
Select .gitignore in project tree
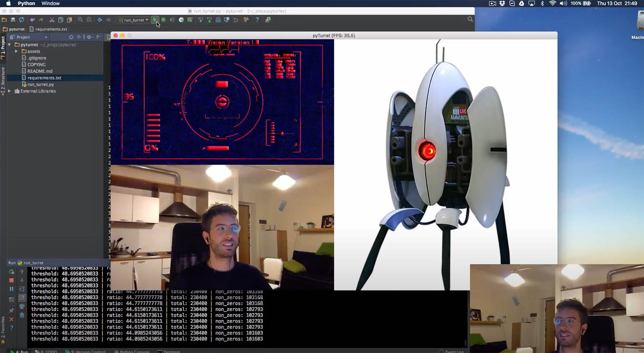tap(34, 58)
